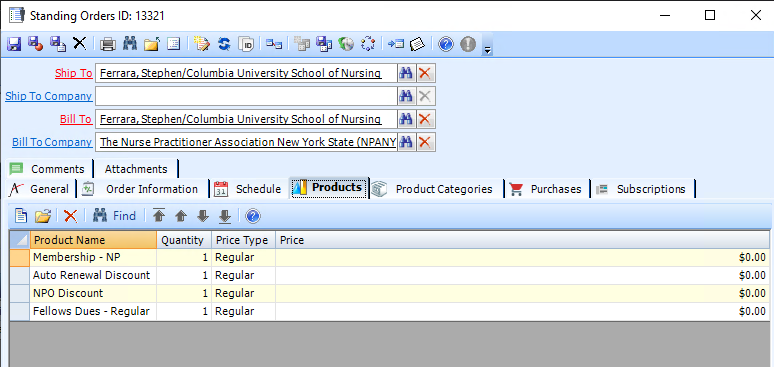Screen dimensions: 774x367
Task: Delete product row with red X
Action: click(x=71, y=216)
